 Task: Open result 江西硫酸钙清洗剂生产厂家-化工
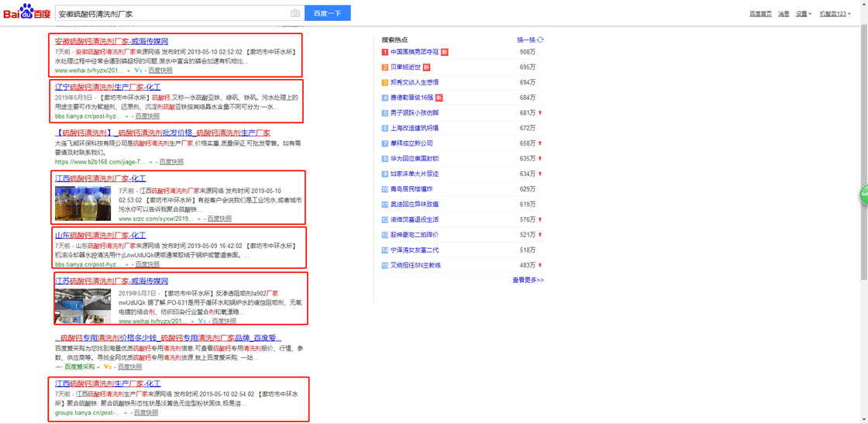pyautogui.click(x=108, y=383)
